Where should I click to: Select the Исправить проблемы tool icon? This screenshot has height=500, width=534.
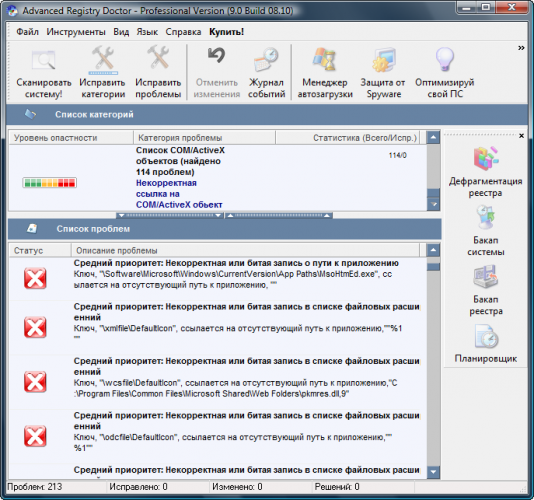coord(158,58)
